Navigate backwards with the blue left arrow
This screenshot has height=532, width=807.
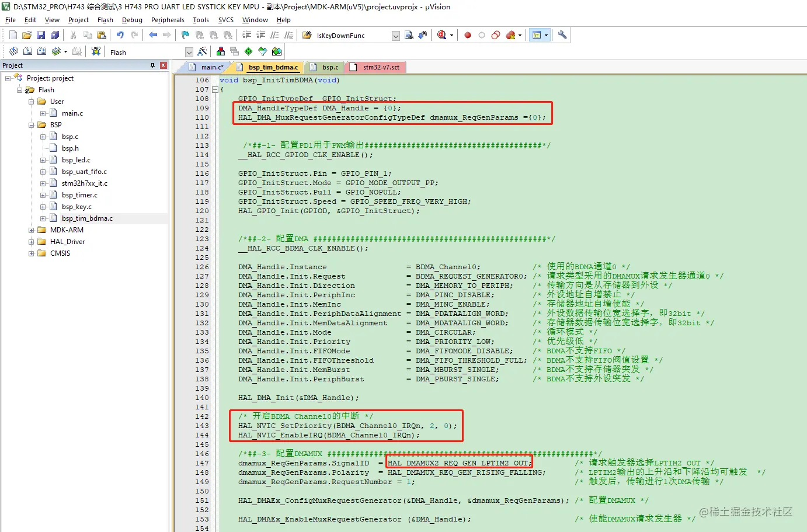coord(153,35)
